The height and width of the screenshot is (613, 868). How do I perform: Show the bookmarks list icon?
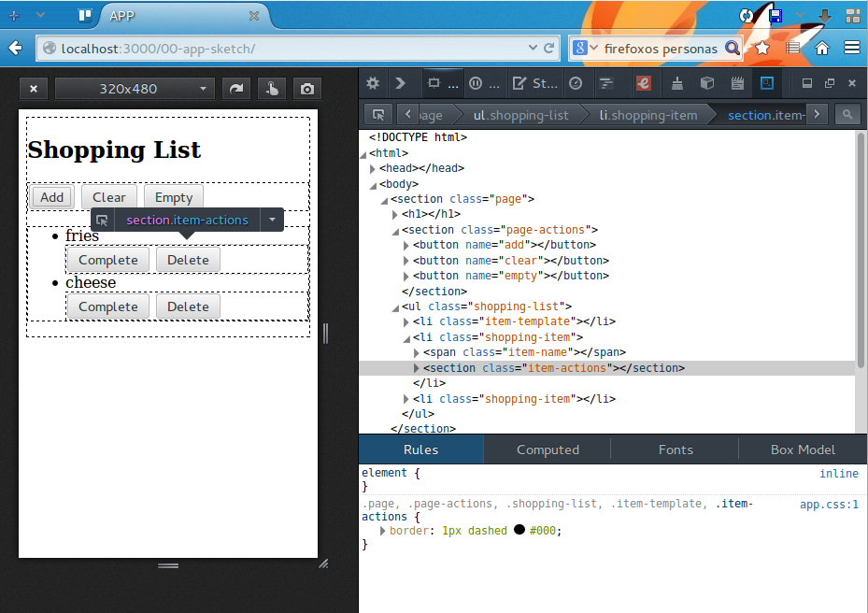(x=792, y=49)
